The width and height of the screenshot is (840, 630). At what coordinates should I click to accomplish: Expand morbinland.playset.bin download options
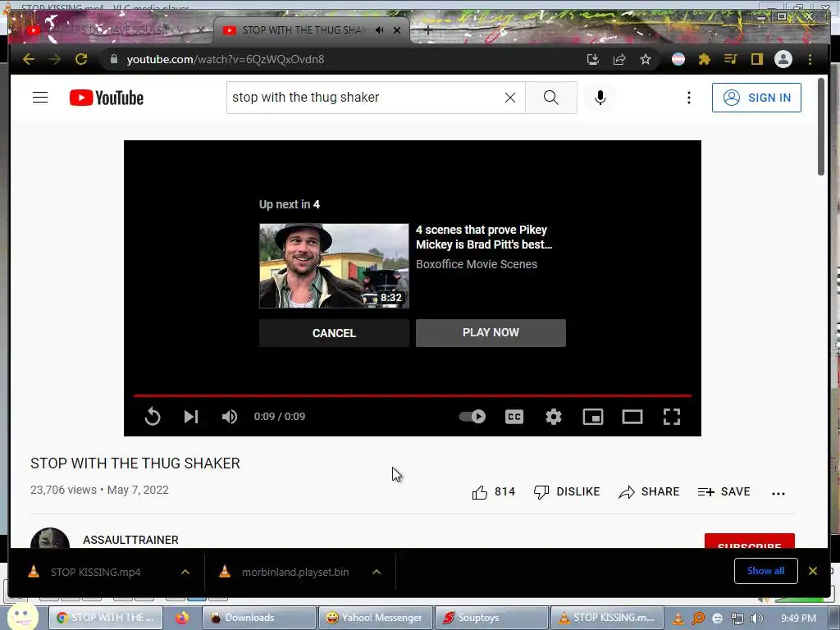click(377, 572)
